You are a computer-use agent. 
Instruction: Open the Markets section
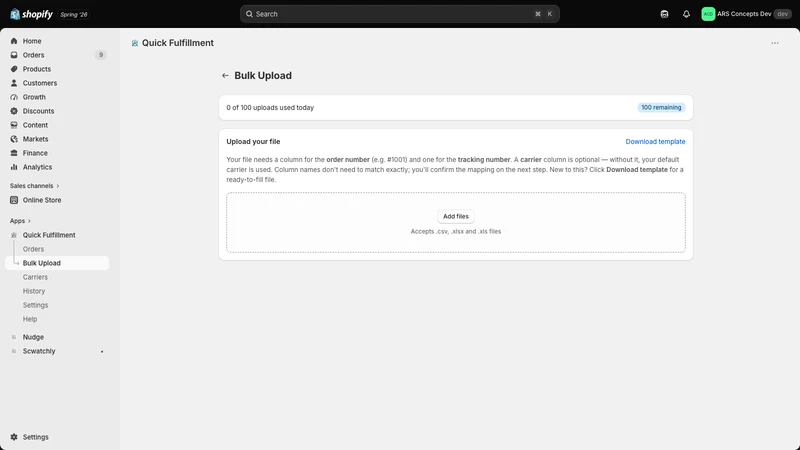[35, 139]
